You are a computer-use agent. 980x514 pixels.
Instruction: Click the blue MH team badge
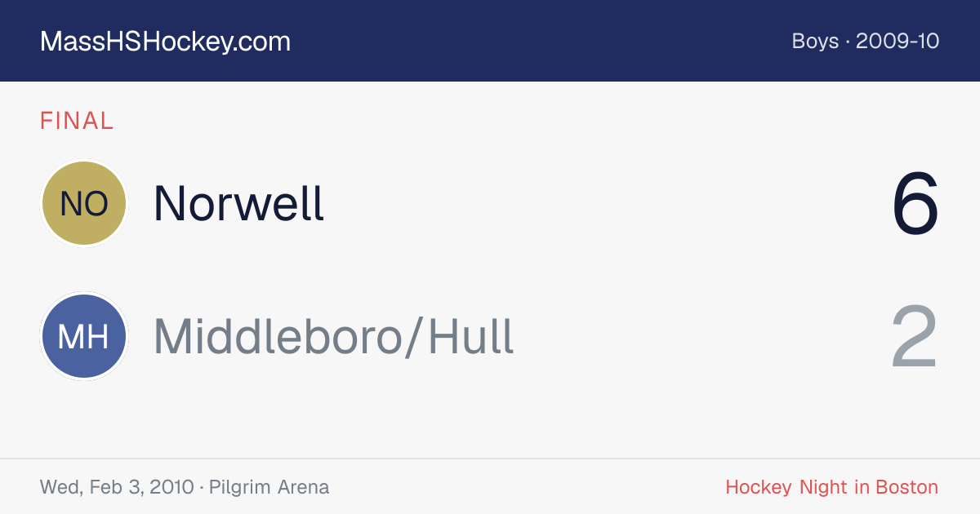83,337
